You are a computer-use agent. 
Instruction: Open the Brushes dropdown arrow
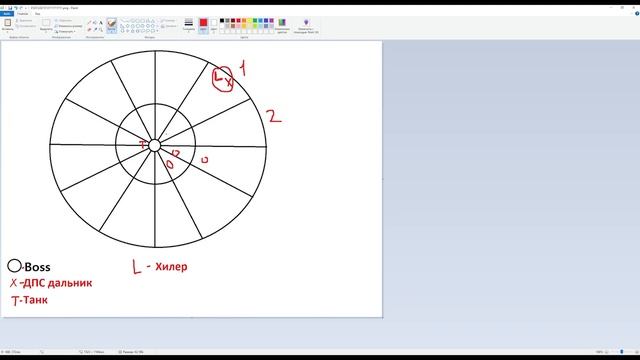tap(111, 31)
